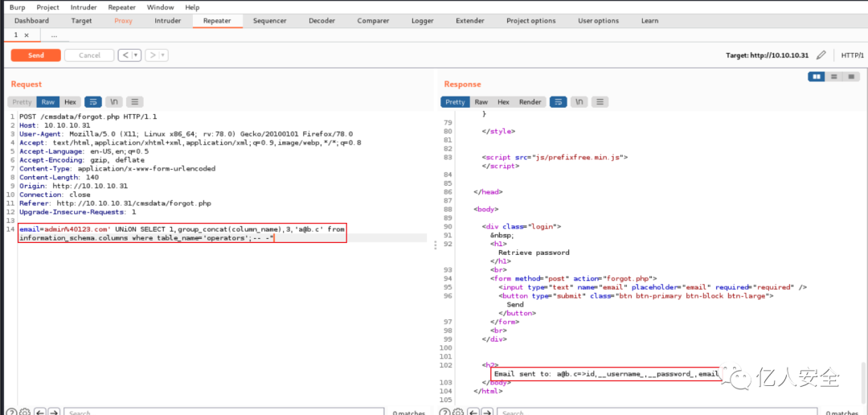Open the Help menu
Image resolution: width=868 pixels, height=415 pixels.
pos(192,7)
